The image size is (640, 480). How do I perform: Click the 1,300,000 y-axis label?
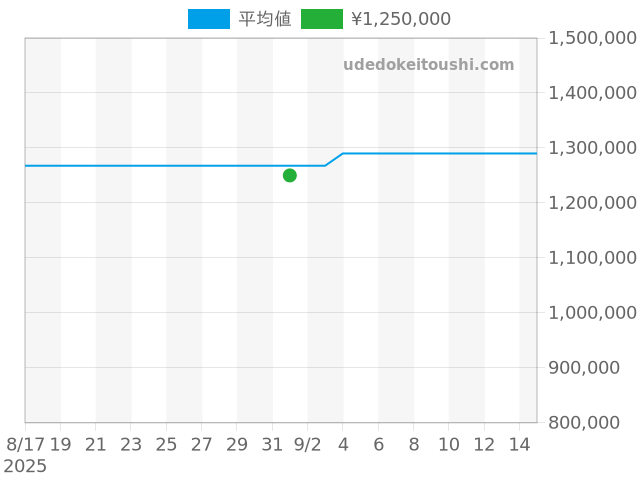point(592,148)
